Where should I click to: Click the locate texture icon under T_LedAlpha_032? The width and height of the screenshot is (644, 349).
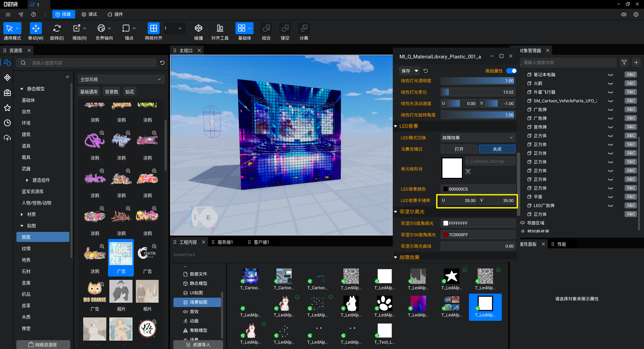point(468,171)
